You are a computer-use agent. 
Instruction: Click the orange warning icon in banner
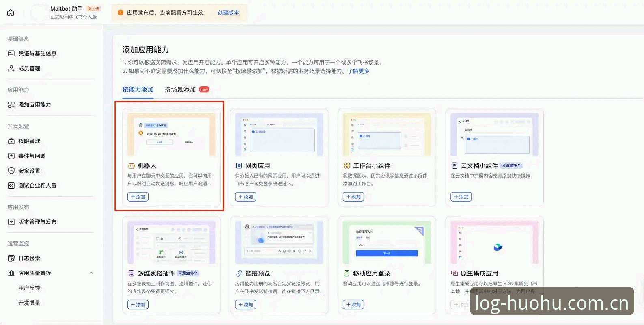(121, 13)
